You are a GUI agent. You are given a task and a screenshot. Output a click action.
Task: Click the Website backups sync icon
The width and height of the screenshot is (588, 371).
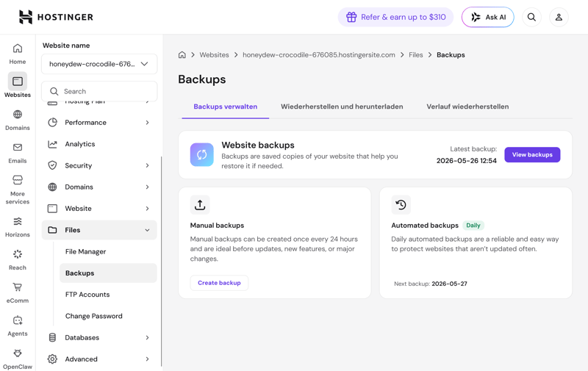(201, 154)
